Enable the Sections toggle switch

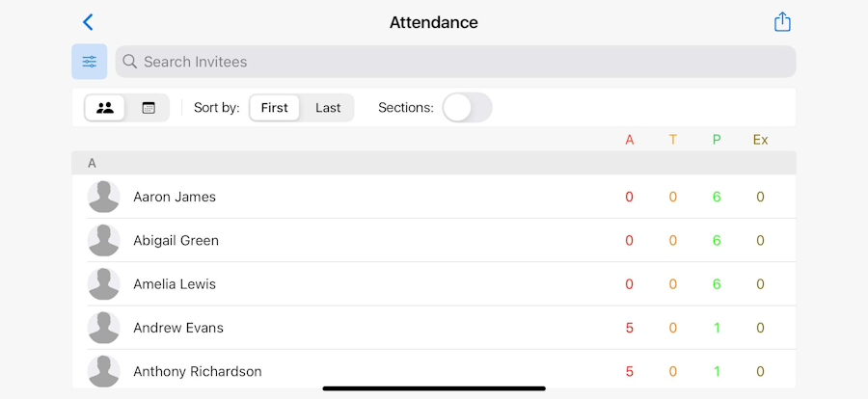pyautogui.click(x=467, y=108)
